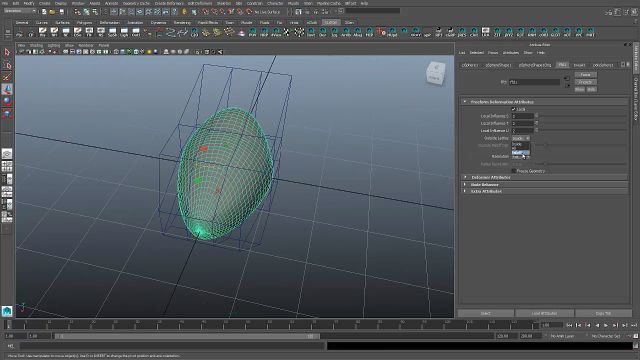Open the Skeleton menu

[x=223, y=3]
